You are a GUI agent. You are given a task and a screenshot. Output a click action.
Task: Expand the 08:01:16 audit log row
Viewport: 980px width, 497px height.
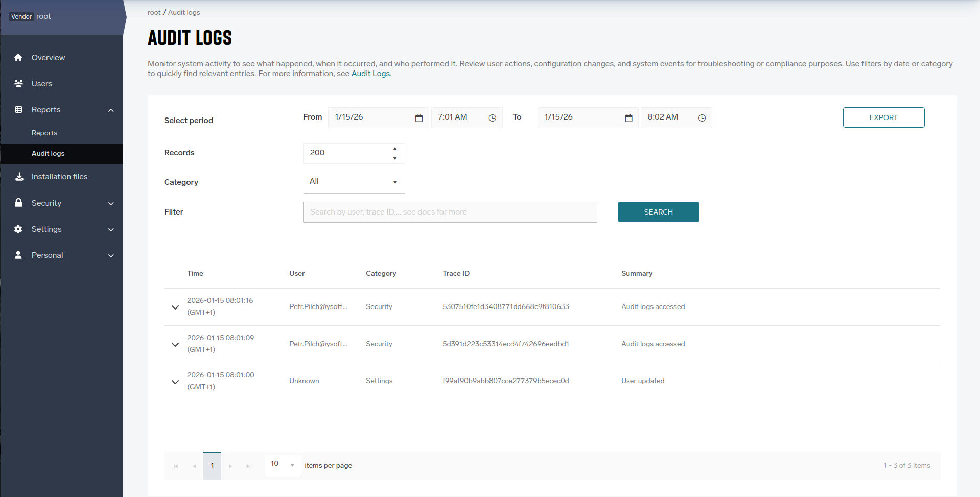coord(175,307)
